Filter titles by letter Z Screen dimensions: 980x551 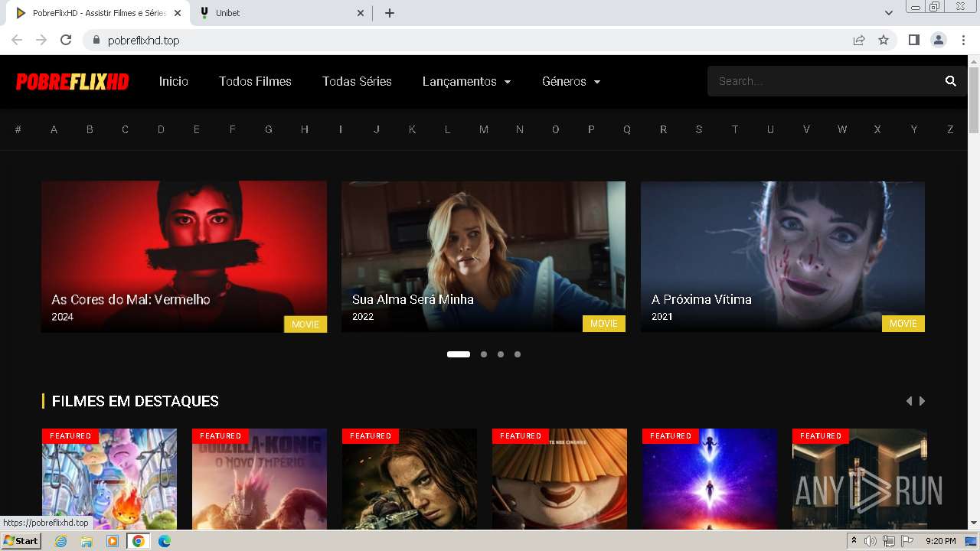(950, 129)
